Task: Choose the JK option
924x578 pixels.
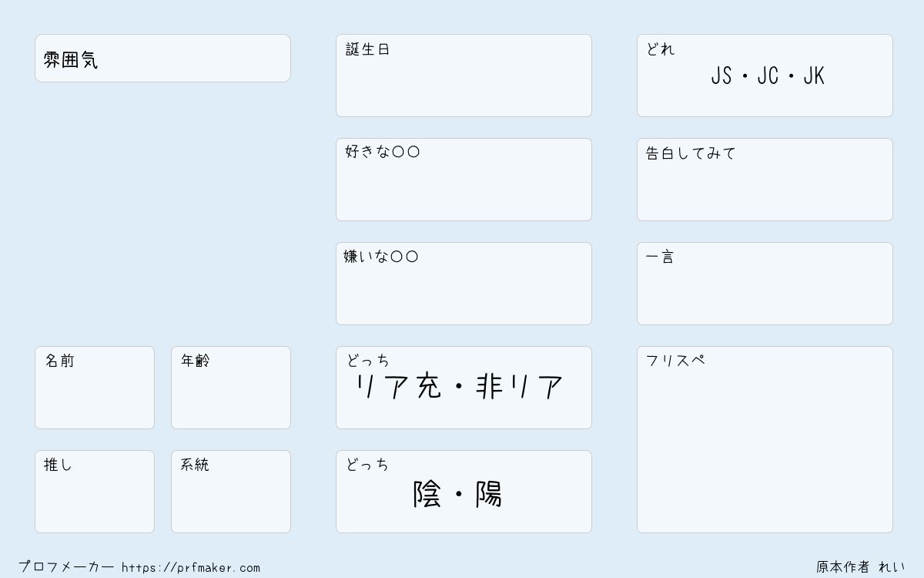Action: tap(814, 76)
